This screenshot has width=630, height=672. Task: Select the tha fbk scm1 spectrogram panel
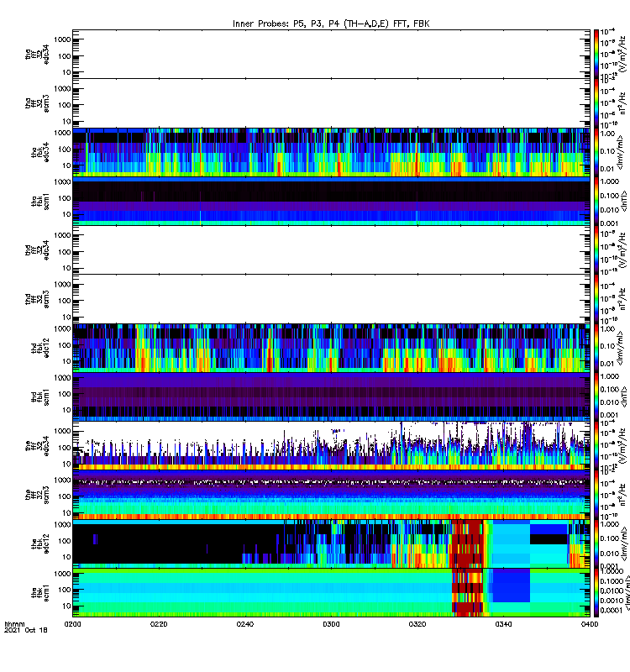(331, 201)
